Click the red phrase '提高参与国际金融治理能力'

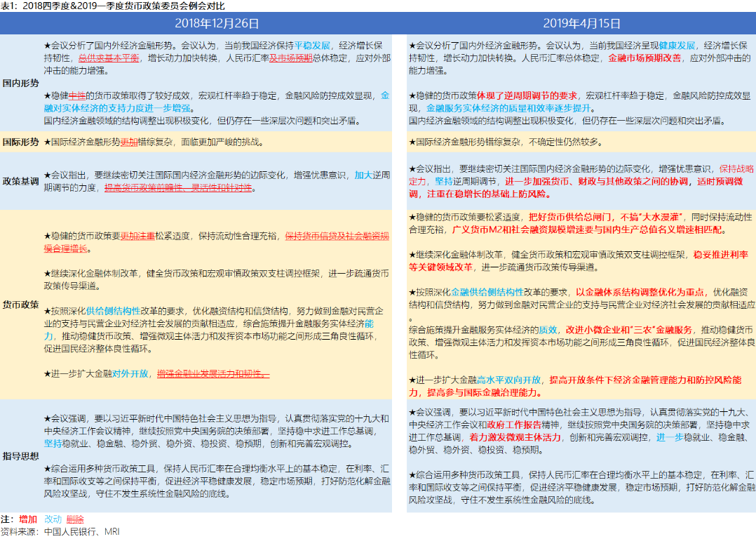click(482, 392)
